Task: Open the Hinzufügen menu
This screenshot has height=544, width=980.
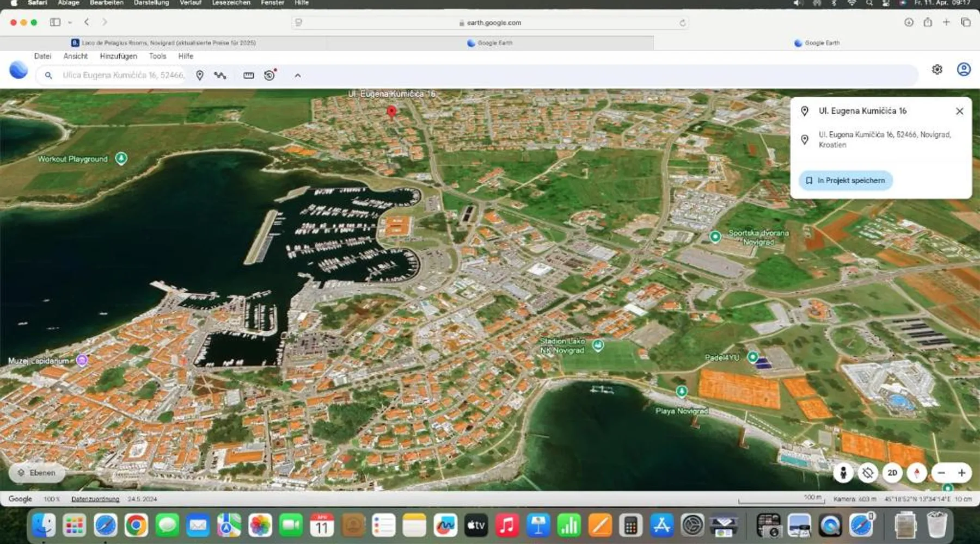Action: tap(118, 56)
